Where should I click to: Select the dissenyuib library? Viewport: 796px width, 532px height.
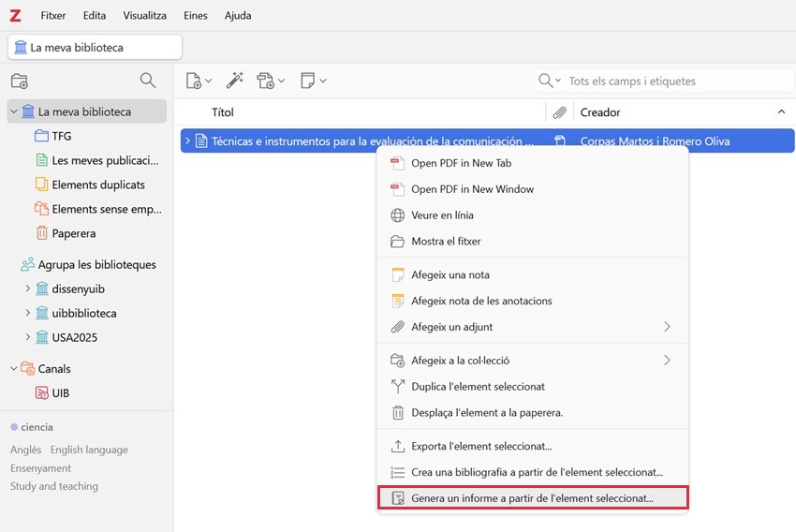78,288
